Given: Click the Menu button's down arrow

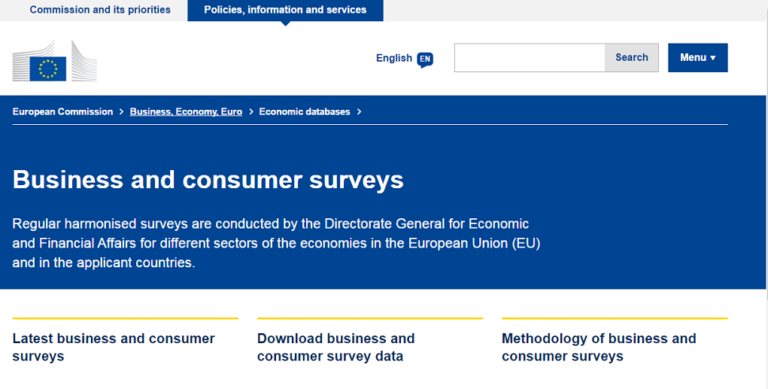Looking at the screenshot, I should [x=713, y=58].
